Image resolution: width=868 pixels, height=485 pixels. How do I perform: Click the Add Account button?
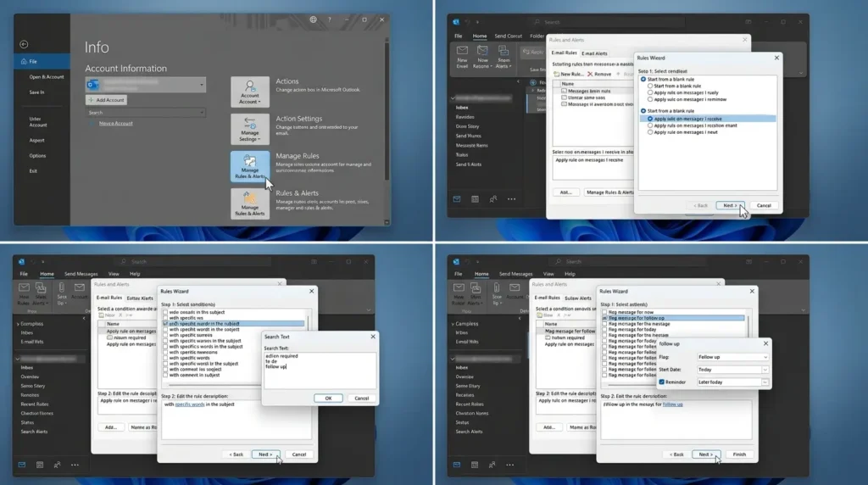pyautogui.click(x=106, y=100)
